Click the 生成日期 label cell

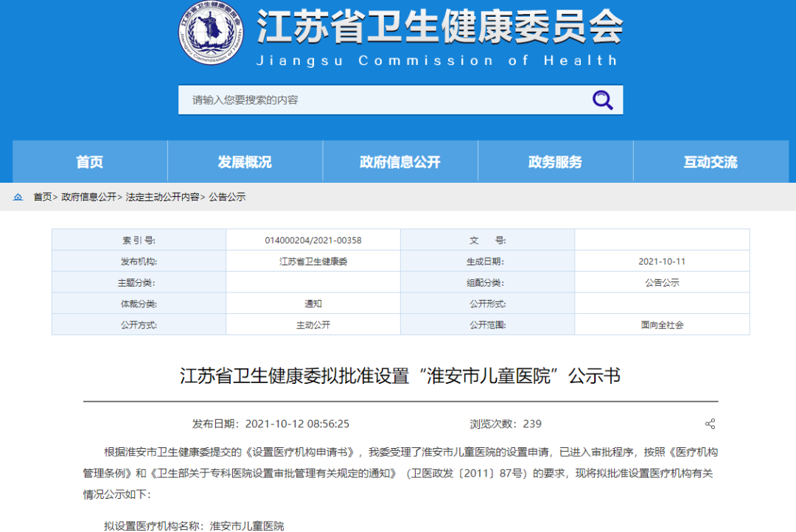point(487,262)
